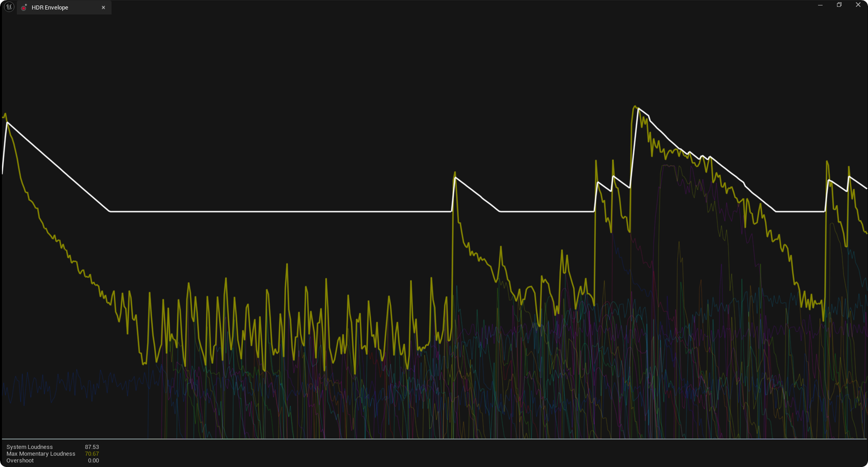Close the application window
Image resolution: width=868 pixels, height=467 pixels.
[x=858, y=5]
